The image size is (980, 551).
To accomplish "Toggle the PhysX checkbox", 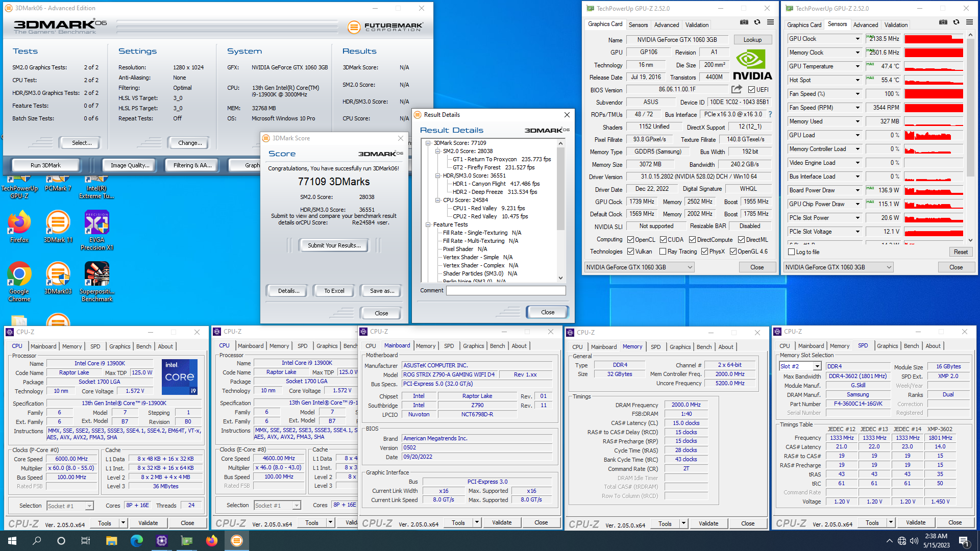I will [704, 252].
